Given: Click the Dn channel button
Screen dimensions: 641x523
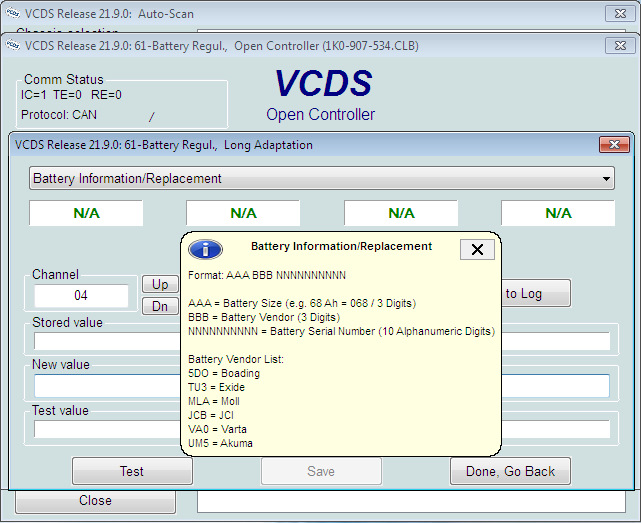Looking at the screenshot, I should (160, 306).
